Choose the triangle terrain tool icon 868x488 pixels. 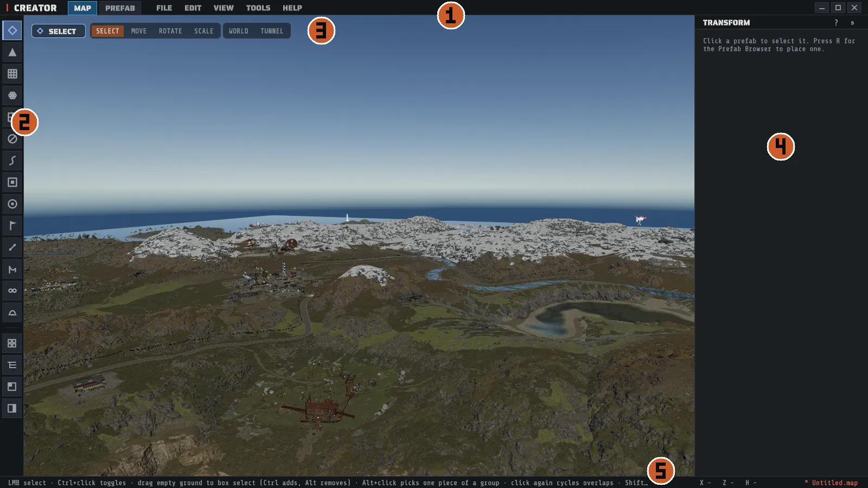point(12,52)
